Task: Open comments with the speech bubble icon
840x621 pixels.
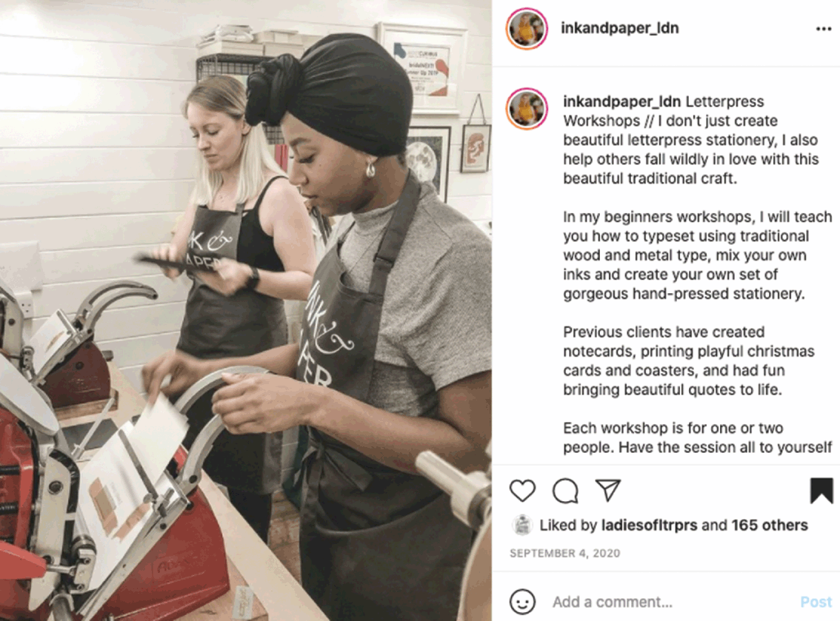Action: (x=565, y=491)
